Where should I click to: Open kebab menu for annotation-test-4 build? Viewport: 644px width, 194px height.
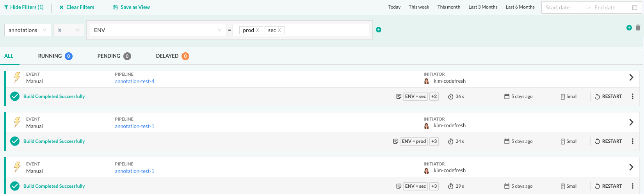(x=632, y=96)
